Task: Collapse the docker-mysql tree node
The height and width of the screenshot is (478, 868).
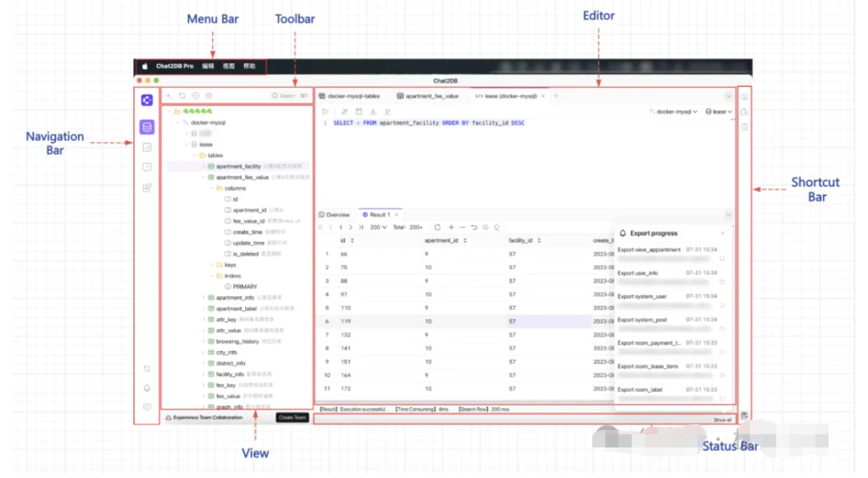Action: [x=178, y=123]
